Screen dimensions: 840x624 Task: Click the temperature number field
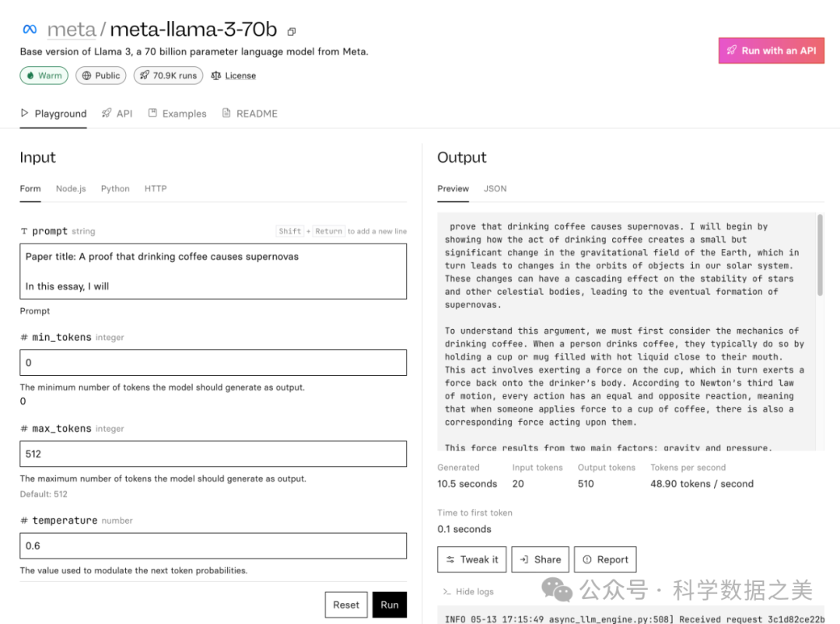[212, 545]
